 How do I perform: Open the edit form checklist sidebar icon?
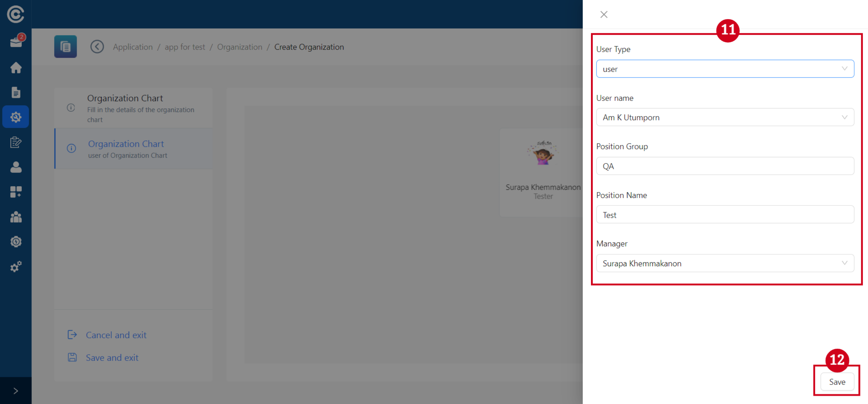tap(16, 142)
